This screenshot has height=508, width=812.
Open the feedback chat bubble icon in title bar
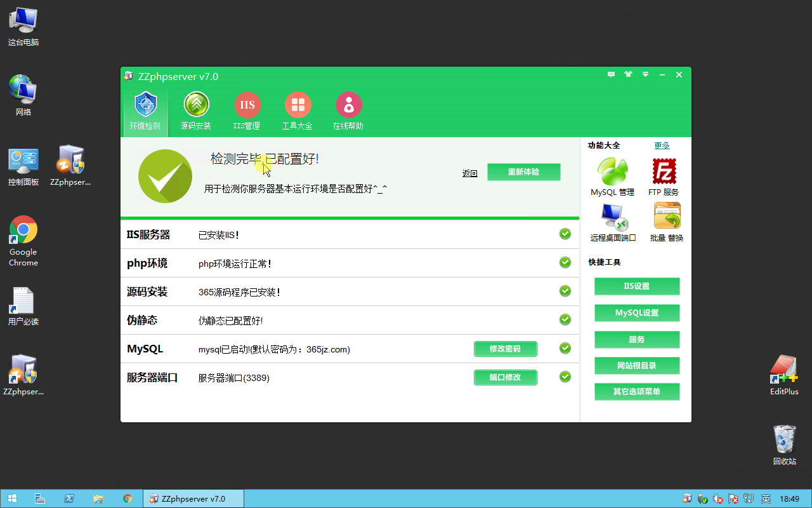pyautogui.click(x=611, y=75)
